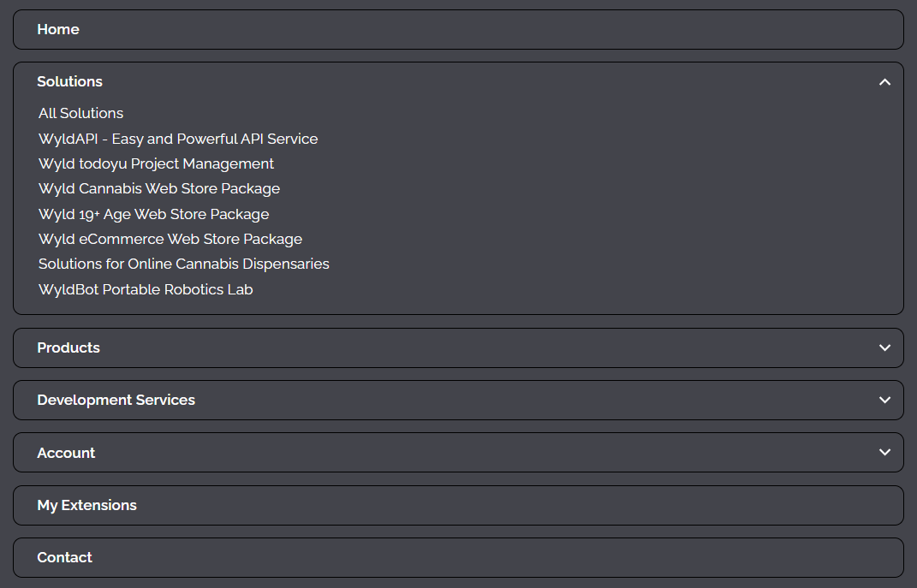Open the WyldBot Portable Robotics Lab page

pos(146,289)
